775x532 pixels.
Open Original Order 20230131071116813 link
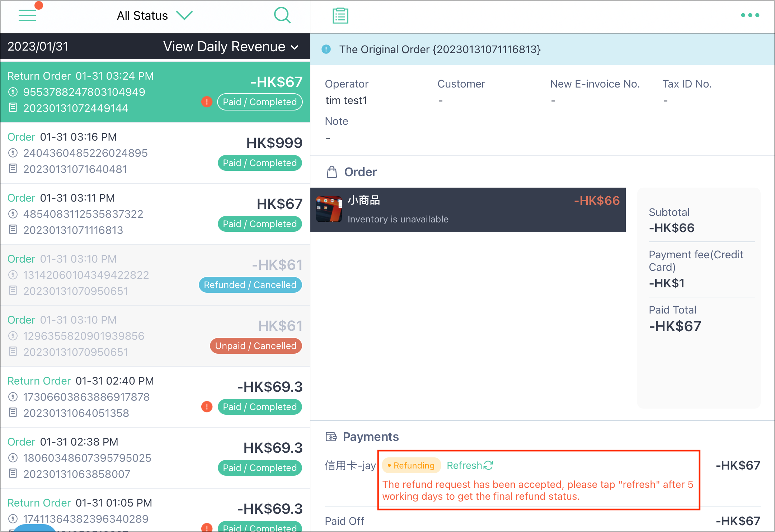point(440,49)
